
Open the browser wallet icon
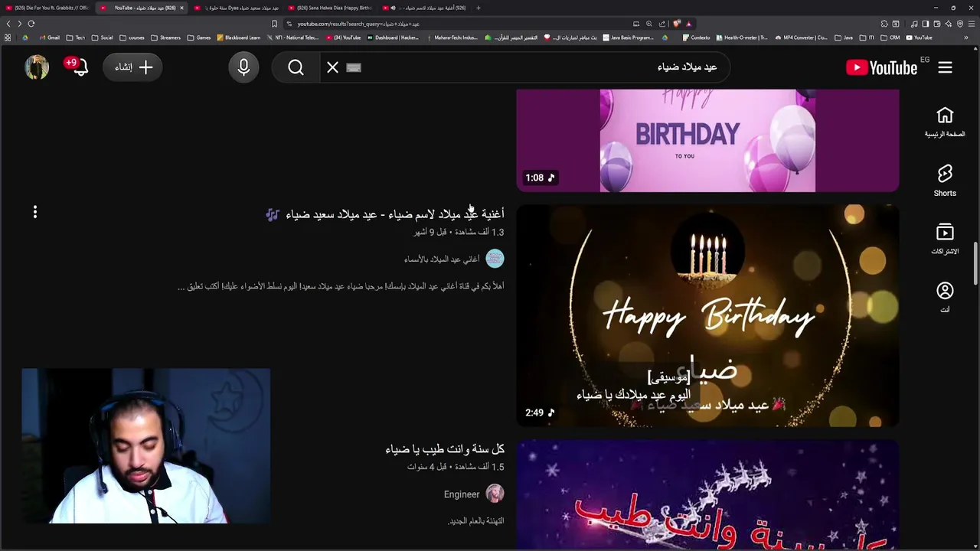936,24
